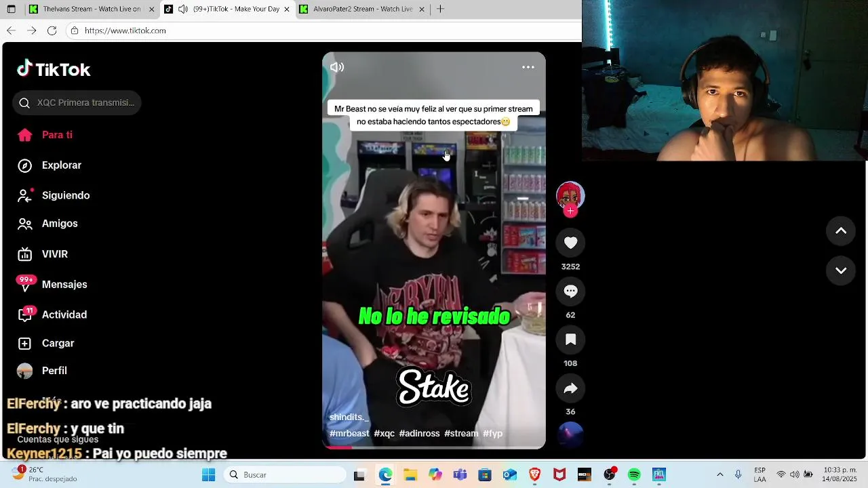Image resolution: width=868 pixels, height=488 pixels.
Task: Open the Outlook taskbar icon
Action: [509, 474]
